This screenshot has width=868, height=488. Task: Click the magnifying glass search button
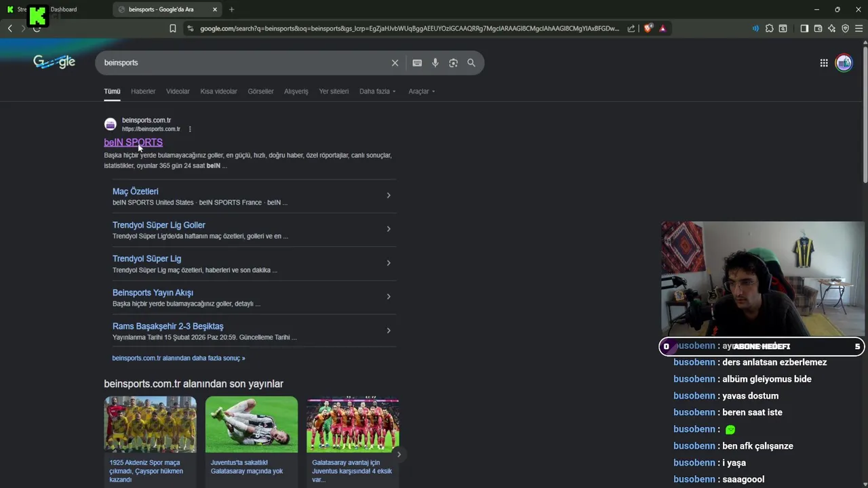pos(471,63)
